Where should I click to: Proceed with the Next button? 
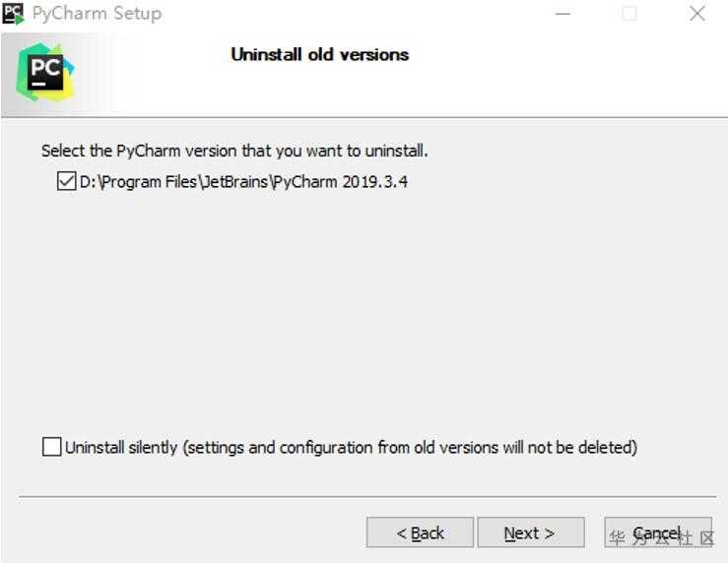pyautogui.click(x=530, y=532)
